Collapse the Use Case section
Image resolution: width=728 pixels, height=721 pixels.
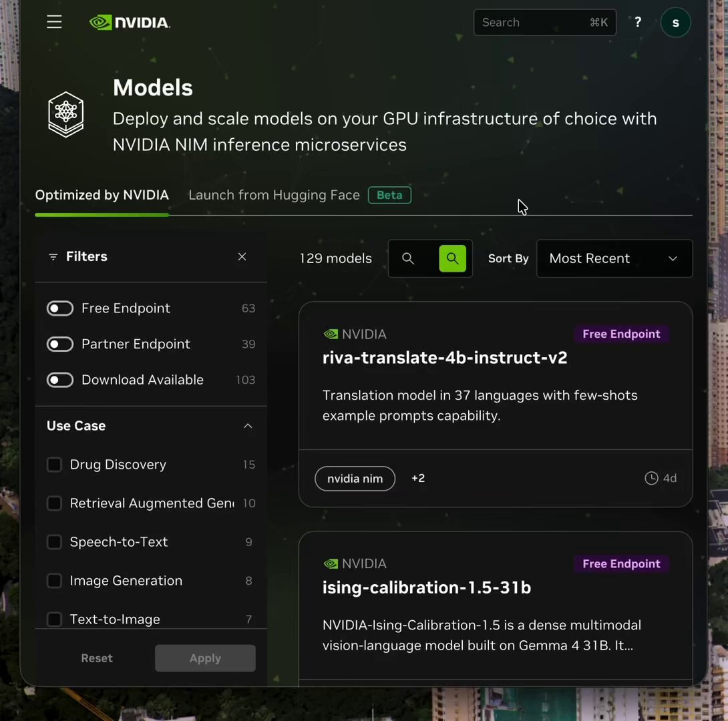tap(248, 425)
